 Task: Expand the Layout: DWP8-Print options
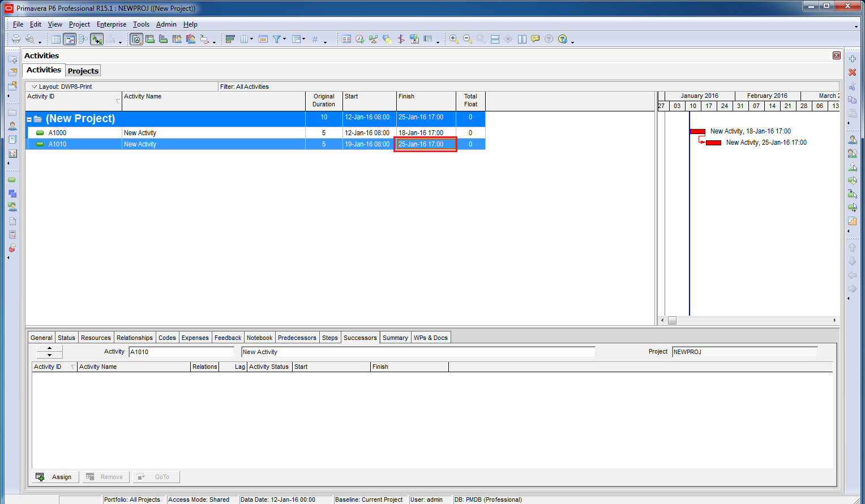34,87
